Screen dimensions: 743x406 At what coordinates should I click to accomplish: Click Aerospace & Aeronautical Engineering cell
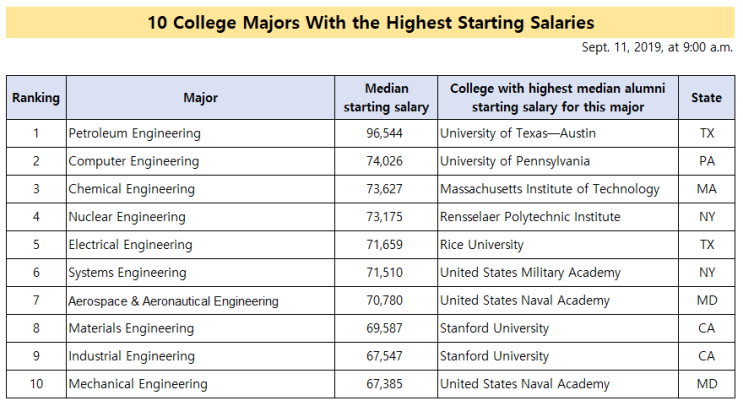coord(200,301)
